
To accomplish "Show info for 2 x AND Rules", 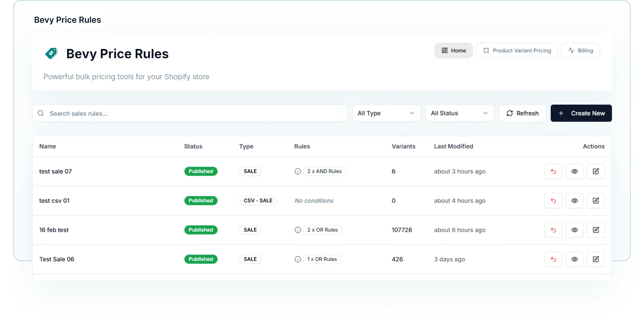I will coord(298,171).
